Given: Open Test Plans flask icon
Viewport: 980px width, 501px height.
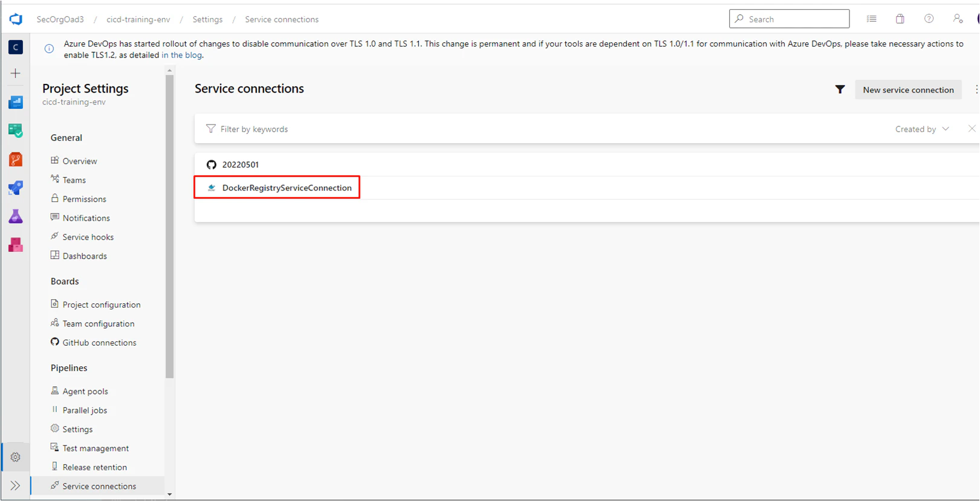Looking at the screenshot, I should (16, 216).
